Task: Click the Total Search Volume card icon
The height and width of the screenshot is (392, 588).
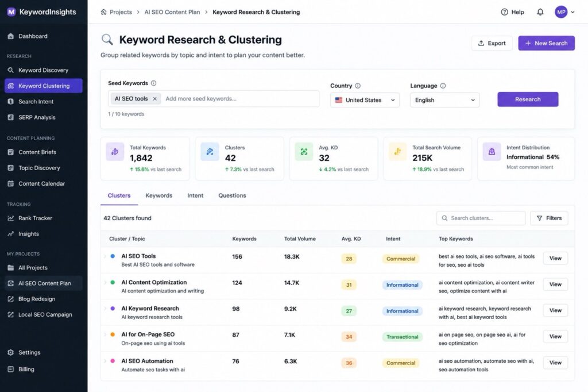Action: (x=397, y=152)
